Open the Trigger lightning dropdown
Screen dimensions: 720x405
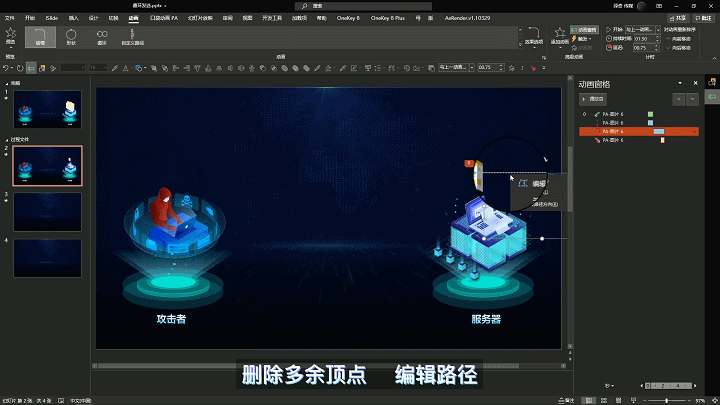[x=581, y=39]
